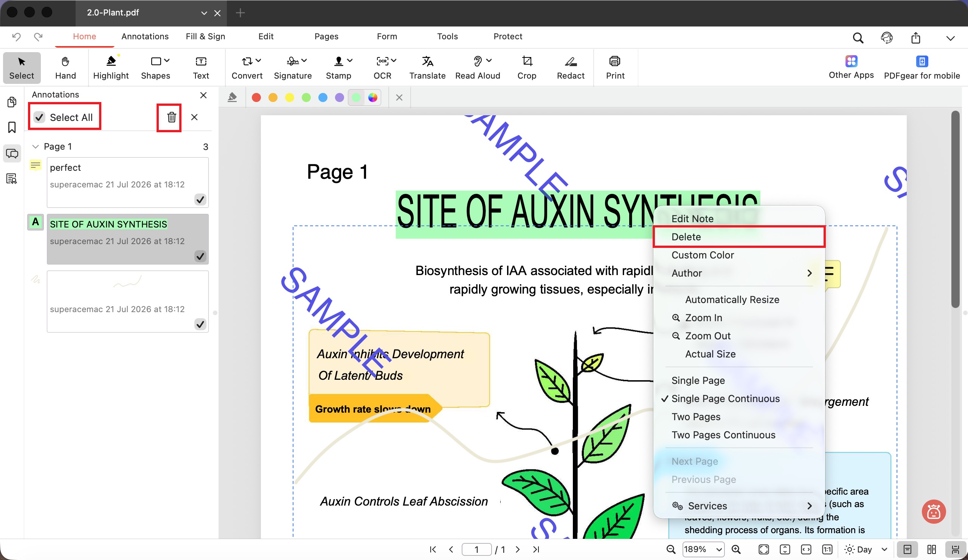Collapse the Page 1 annotation group

pos(35,147)
